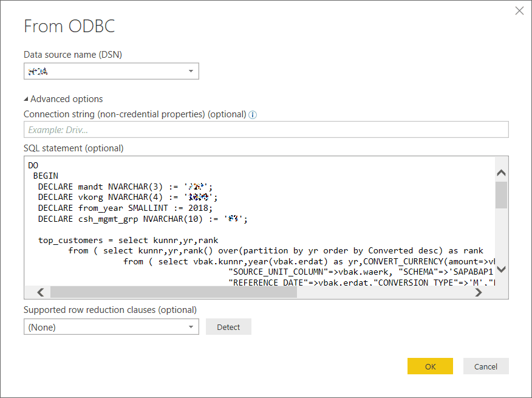This screenshot has width=532, height=398.
Task: Confirm the dialog with the OK button
Action: coord(430,366)
